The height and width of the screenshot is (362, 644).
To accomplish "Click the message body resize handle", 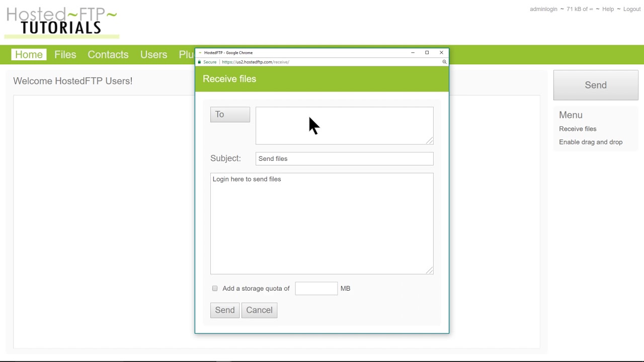I will point(429,270).
